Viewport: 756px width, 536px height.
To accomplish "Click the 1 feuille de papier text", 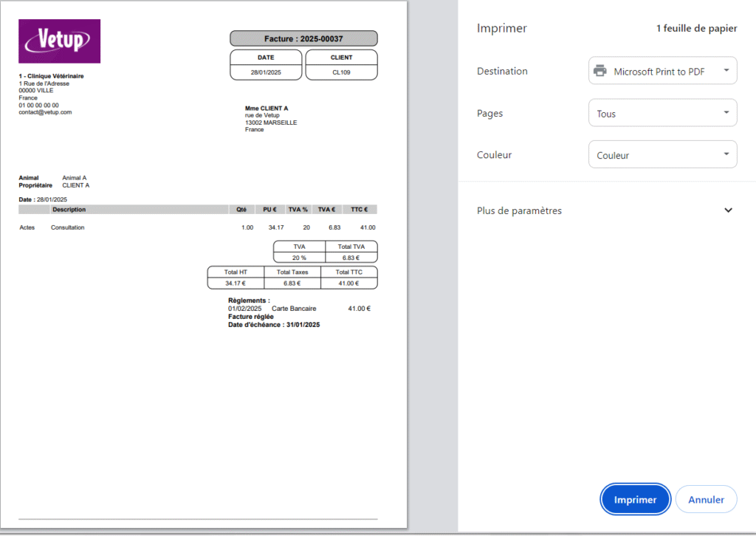I will pyautogui.click(x=696, y=29).
